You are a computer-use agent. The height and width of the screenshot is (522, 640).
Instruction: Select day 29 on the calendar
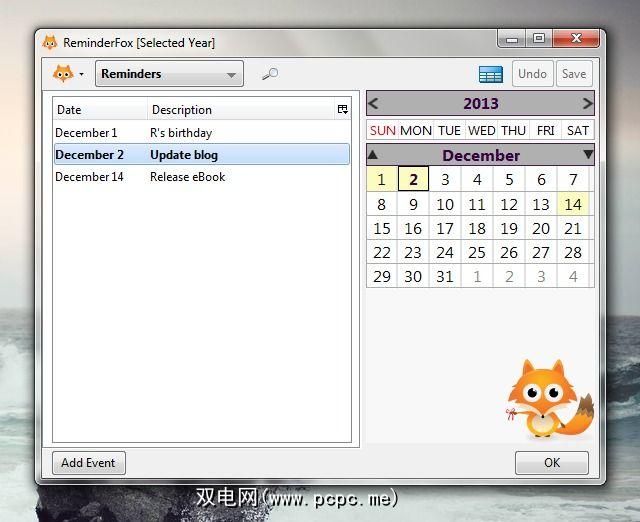[382, 276]
